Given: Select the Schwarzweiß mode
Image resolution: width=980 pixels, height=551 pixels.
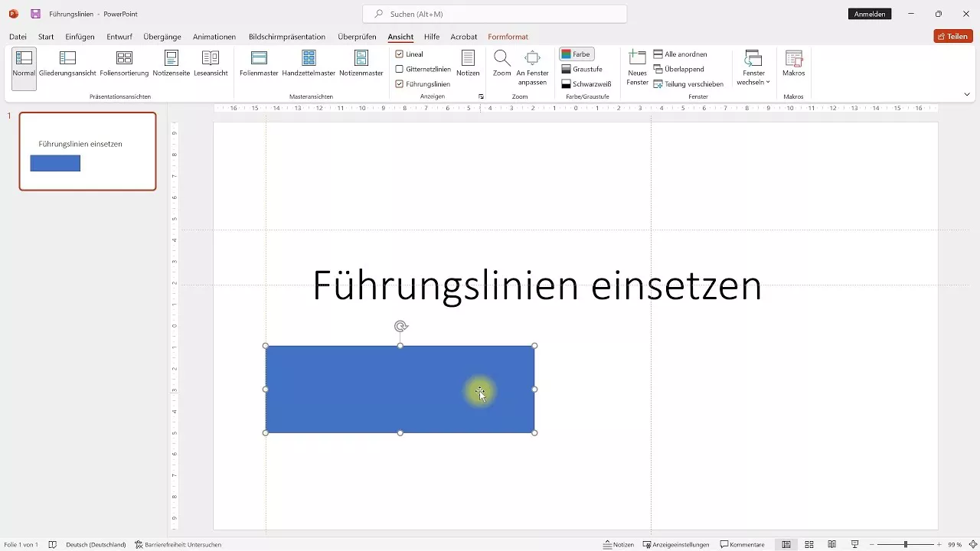Looking at the screenshot, I should coord(586,84).
